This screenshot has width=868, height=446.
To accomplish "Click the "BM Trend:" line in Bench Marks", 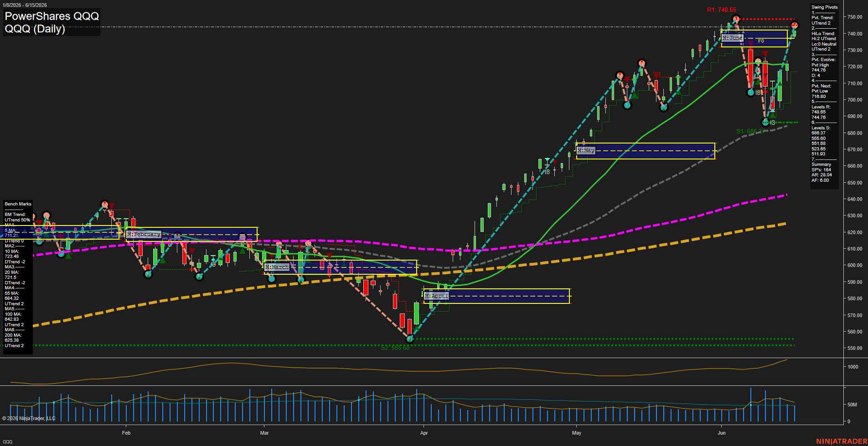I will (x=15, y=215).
